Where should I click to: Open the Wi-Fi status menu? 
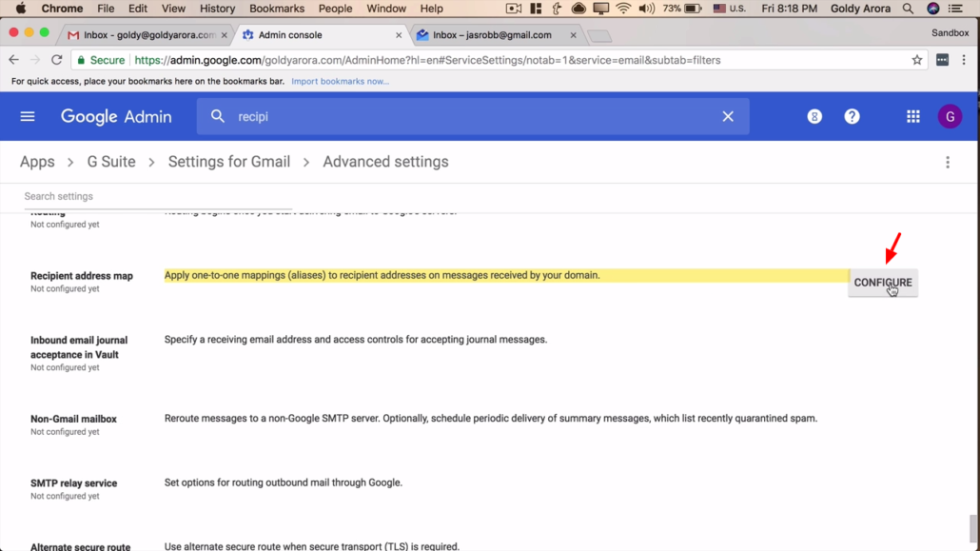tap(623, 9)
